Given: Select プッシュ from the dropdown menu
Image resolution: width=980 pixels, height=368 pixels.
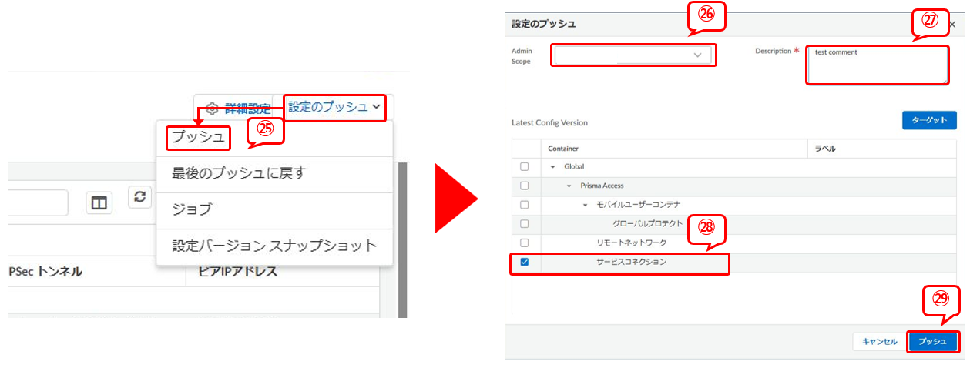Looking at the screenshot, I should [x=198, y=138].
